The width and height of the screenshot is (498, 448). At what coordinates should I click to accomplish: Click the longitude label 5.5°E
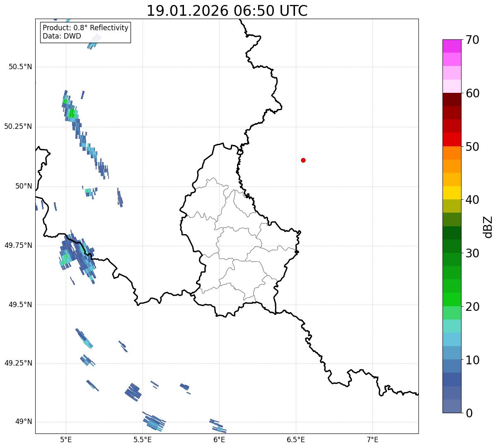click(x=143, y=439)
